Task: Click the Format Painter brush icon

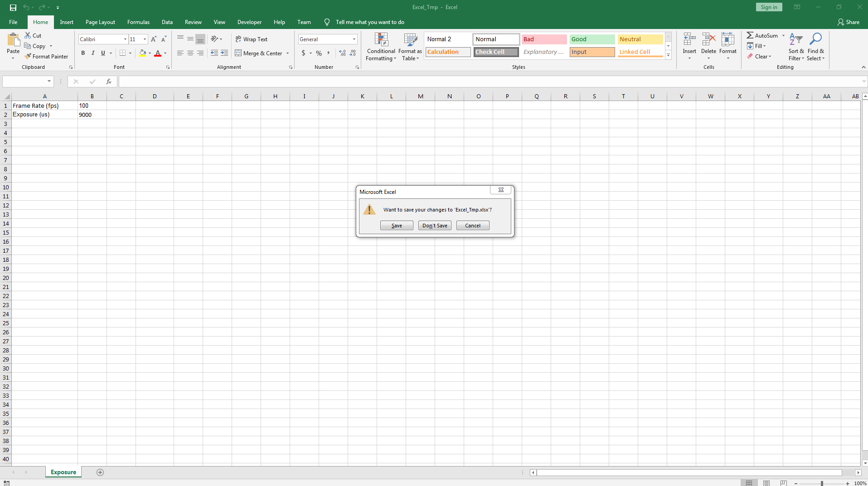Action: pyautogui.click(x=28, y=57)
